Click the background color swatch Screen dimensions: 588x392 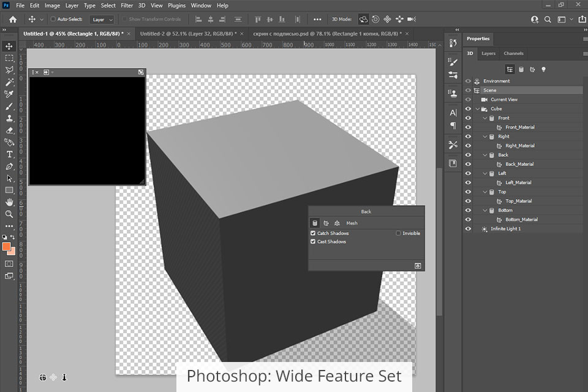tap(12, 252)
